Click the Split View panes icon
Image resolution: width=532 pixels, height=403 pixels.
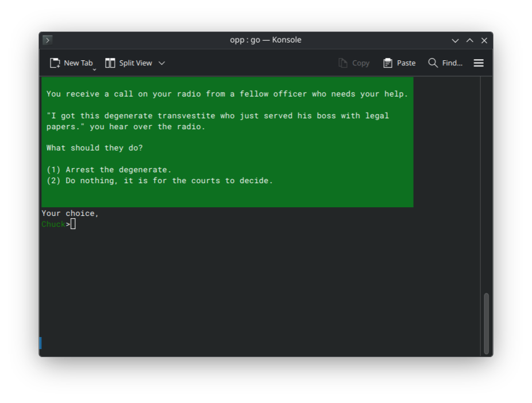(110, 63)
